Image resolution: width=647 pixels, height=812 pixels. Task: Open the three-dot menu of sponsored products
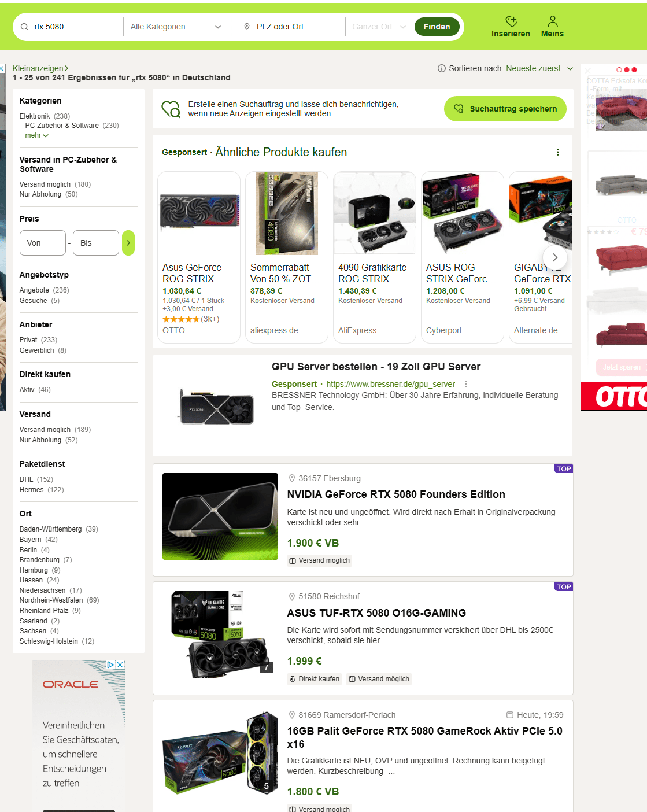(x=558, y=152)
